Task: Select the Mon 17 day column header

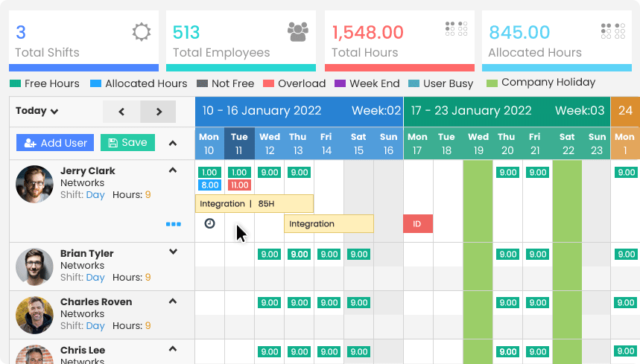Action: [417, 144]
